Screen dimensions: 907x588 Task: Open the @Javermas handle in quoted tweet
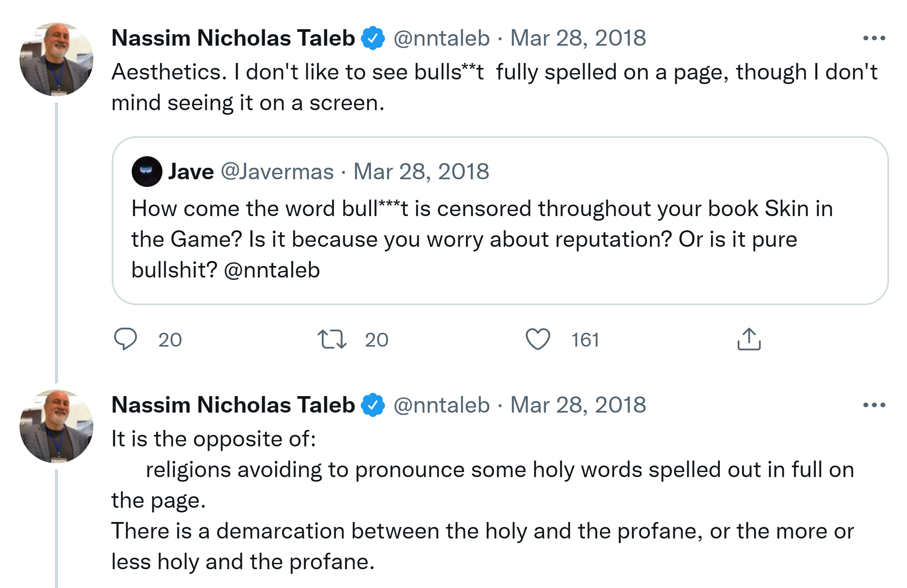coord(277,172)
